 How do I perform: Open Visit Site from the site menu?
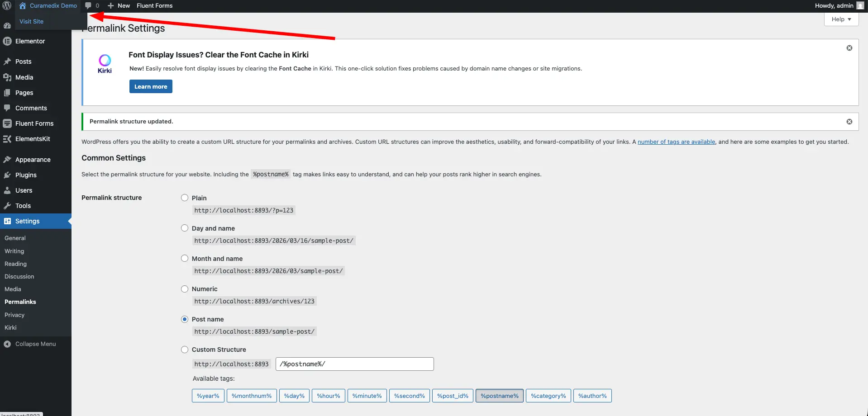pos(31,21)
